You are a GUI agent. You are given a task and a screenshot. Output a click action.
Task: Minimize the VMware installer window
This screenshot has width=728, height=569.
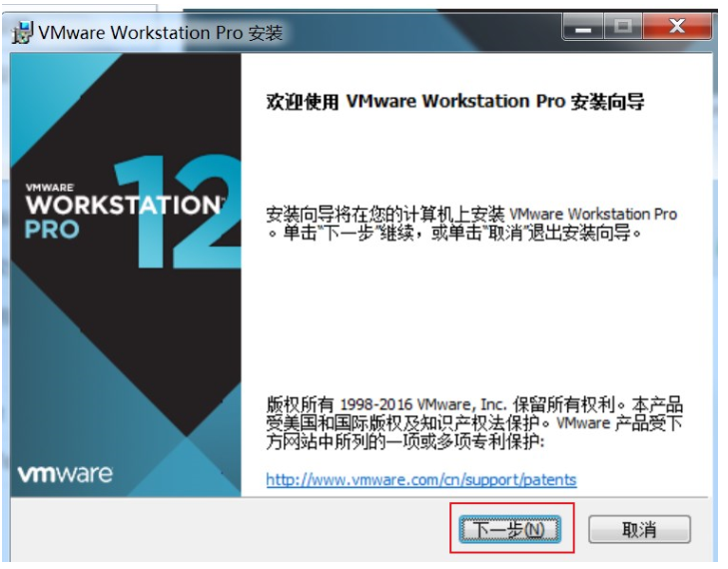click(x=583, y=27)
